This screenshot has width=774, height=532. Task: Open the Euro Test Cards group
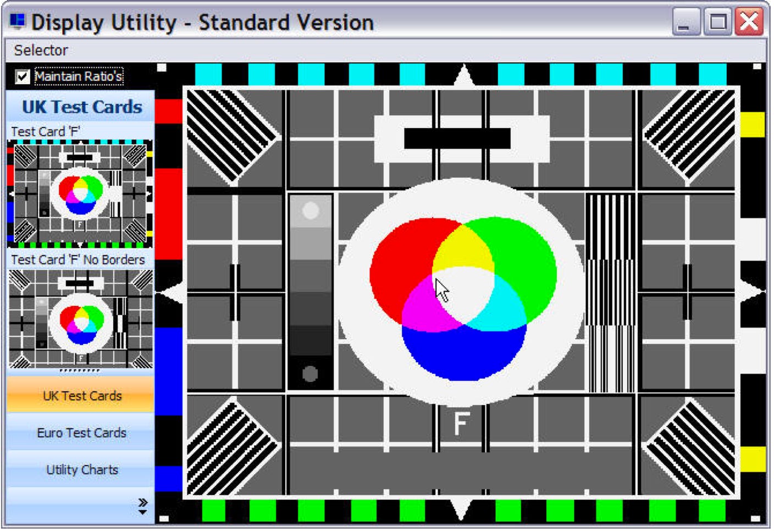point(81,432)
